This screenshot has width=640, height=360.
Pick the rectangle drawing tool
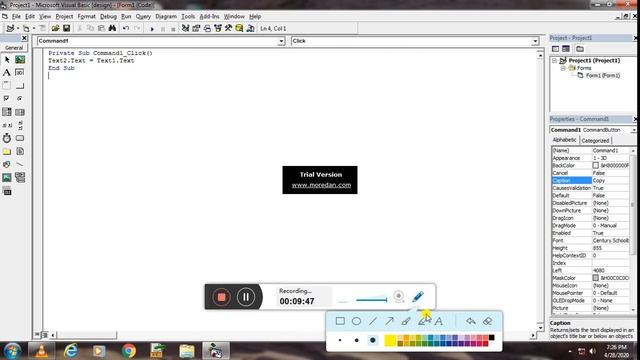(x=340, y=321)
